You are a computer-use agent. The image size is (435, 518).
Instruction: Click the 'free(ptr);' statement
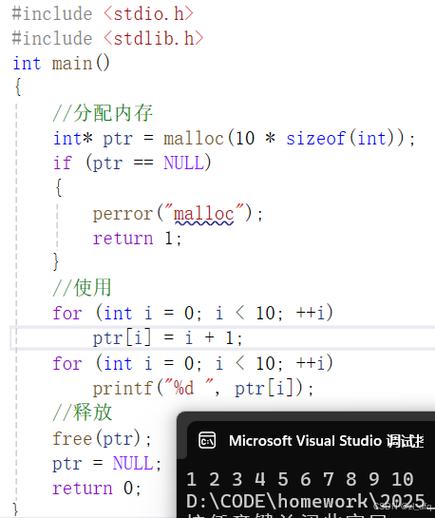[102, 438]
